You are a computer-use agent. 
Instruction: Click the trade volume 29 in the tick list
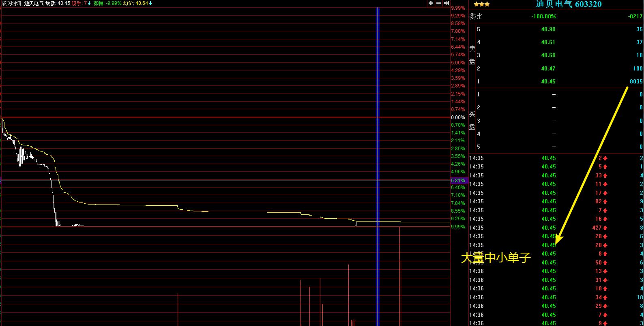click(x=599, y=306)
